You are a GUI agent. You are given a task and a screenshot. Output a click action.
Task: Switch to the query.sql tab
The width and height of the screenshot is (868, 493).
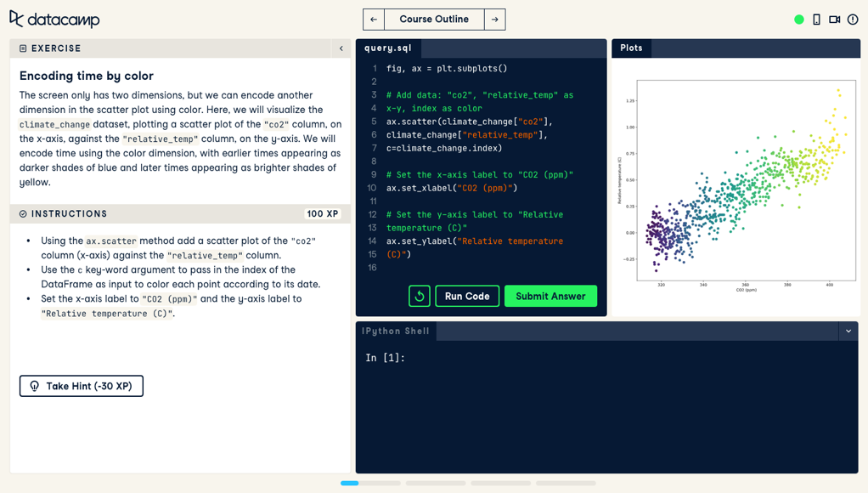click(x=388, y=48)
